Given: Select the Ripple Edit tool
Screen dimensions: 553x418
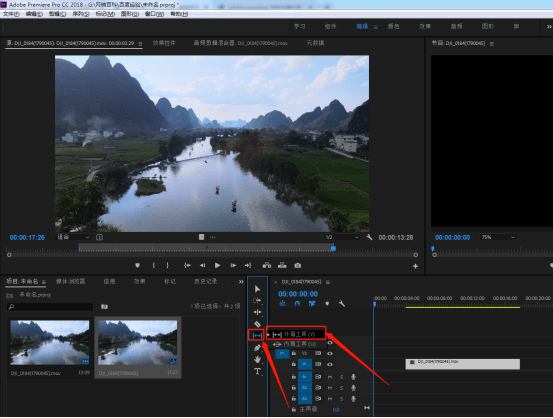Looking at the screenshot, I should coord(257,312).
